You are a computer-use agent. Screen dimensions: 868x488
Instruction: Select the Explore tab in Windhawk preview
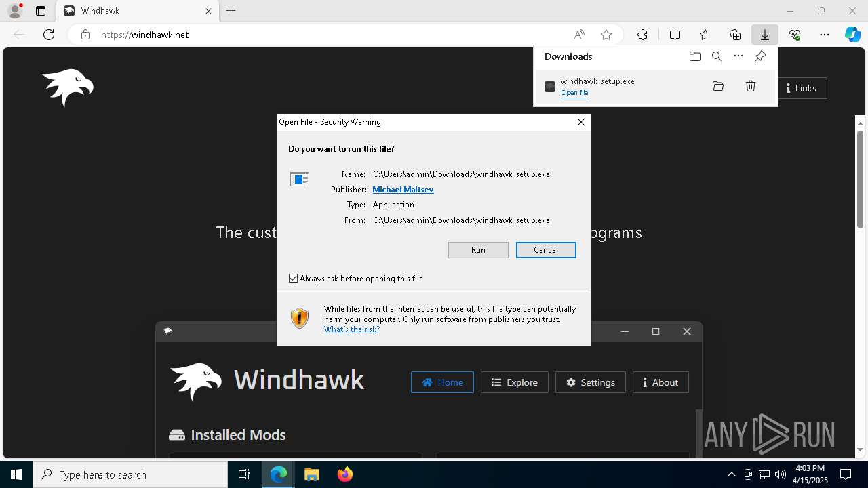point(515,382)
